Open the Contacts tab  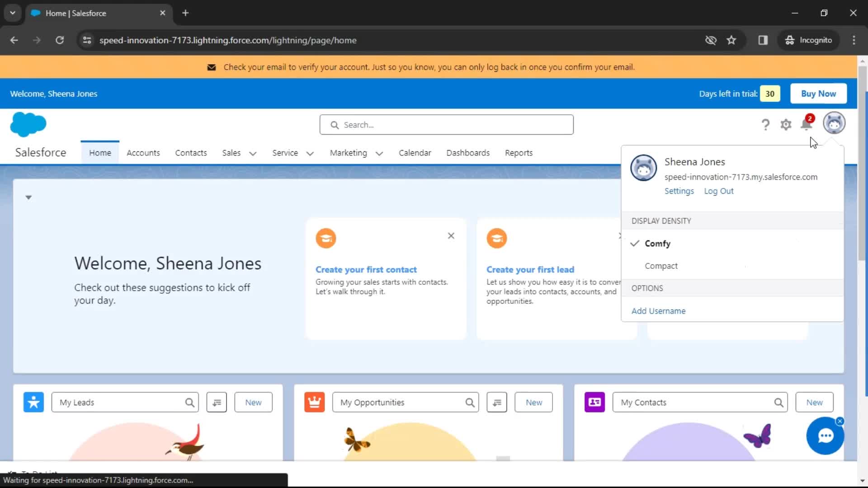[x=191, y=153]
